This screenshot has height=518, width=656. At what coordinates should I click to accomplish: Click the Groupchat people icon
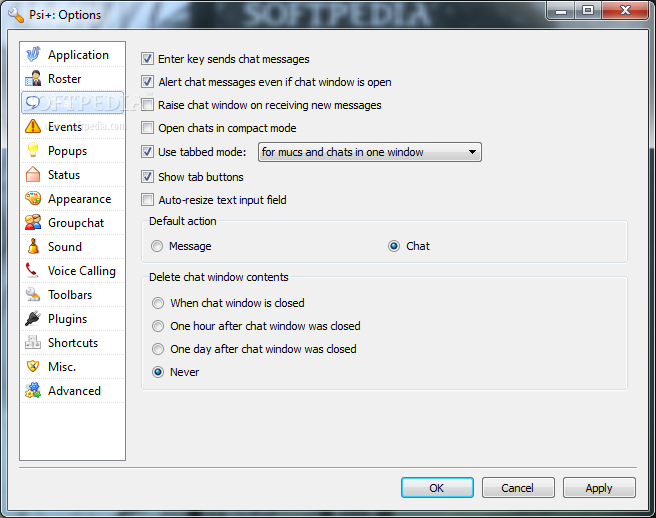[33, 222]
